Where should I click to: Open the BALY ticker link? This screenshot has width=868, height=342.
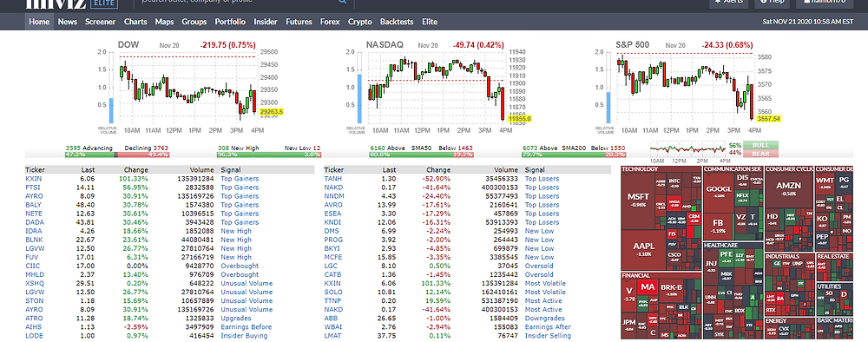(x=33, y=205)
